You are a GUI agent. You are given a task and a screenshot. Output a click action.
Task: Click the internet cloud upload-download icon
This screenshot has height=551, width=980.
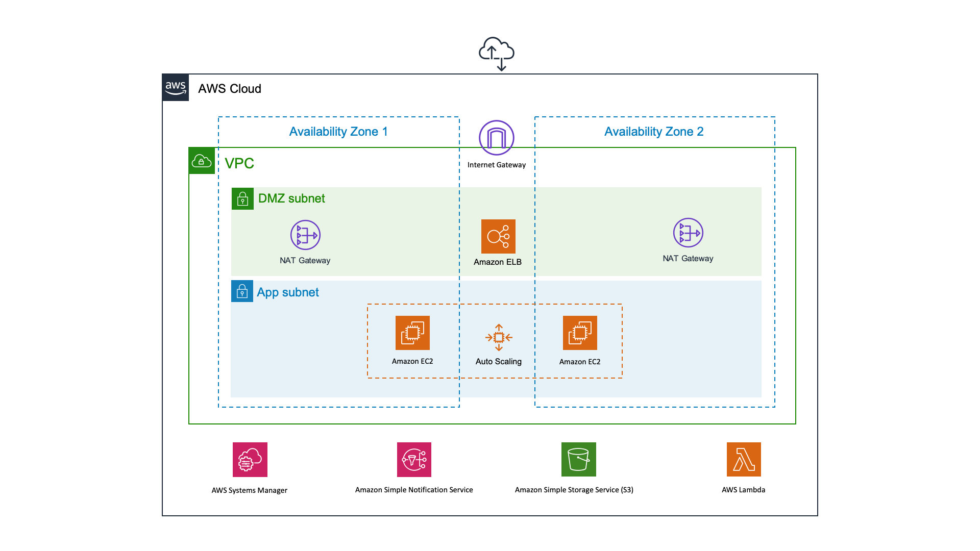496,54
